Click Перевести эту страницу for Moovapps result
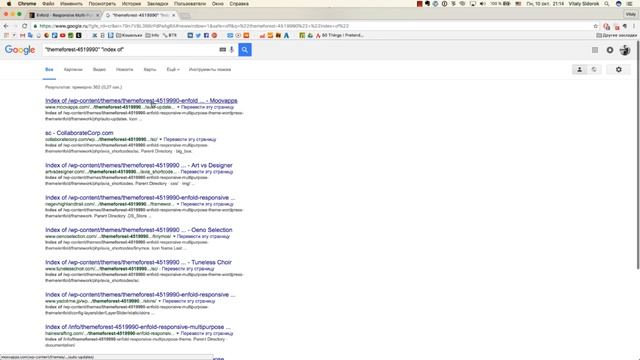 coord(207,107)
